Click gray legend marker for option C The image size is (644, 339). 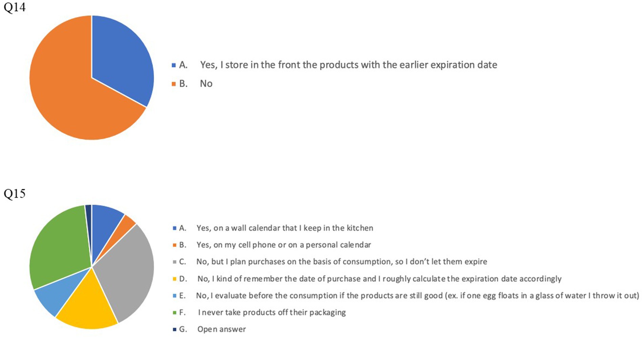(175, 262)
